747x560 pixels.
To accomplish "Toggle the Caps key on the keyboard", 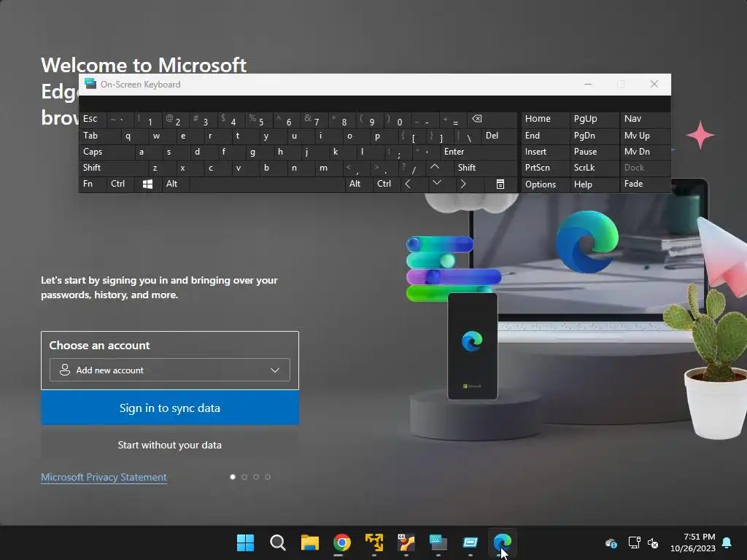I will pyautogui.click(x=106, y=152).
